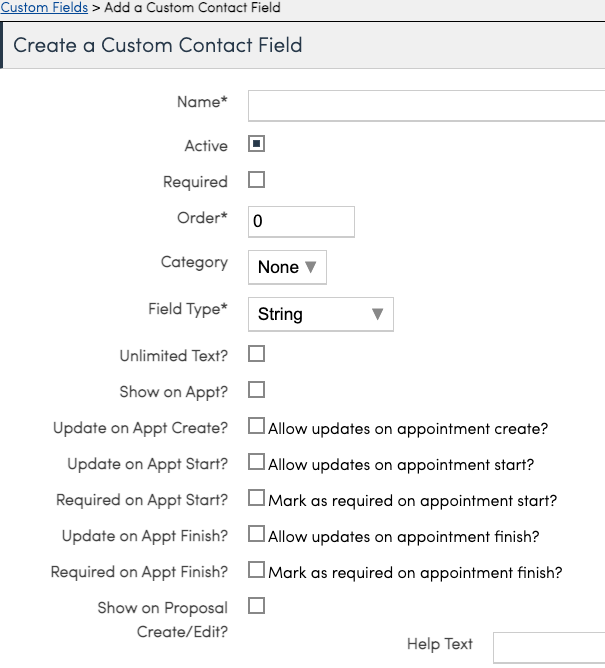Open the Field Type dropdown showing String
The image size is (605, 668).
pos(320,314)
